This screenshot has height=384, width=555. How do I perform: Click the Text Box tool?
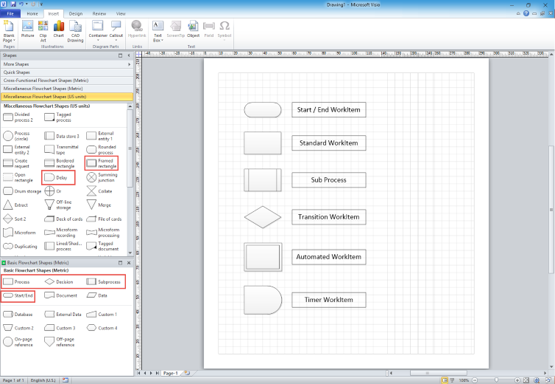158,30
